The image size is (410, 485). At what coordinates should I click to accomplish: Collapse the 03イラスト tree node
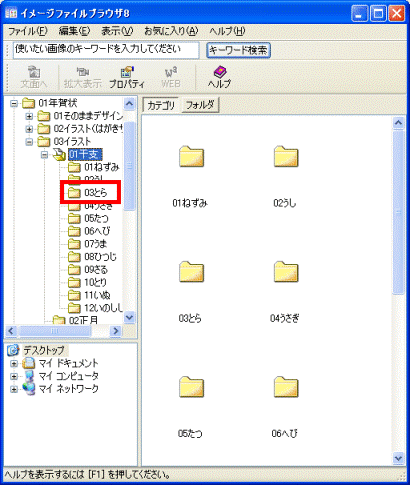[29, 142]
